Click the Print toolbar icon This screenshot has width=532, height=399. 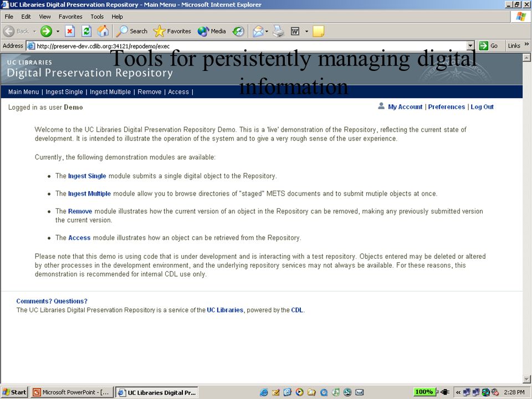pyautogui.click(x=279, y=31)
